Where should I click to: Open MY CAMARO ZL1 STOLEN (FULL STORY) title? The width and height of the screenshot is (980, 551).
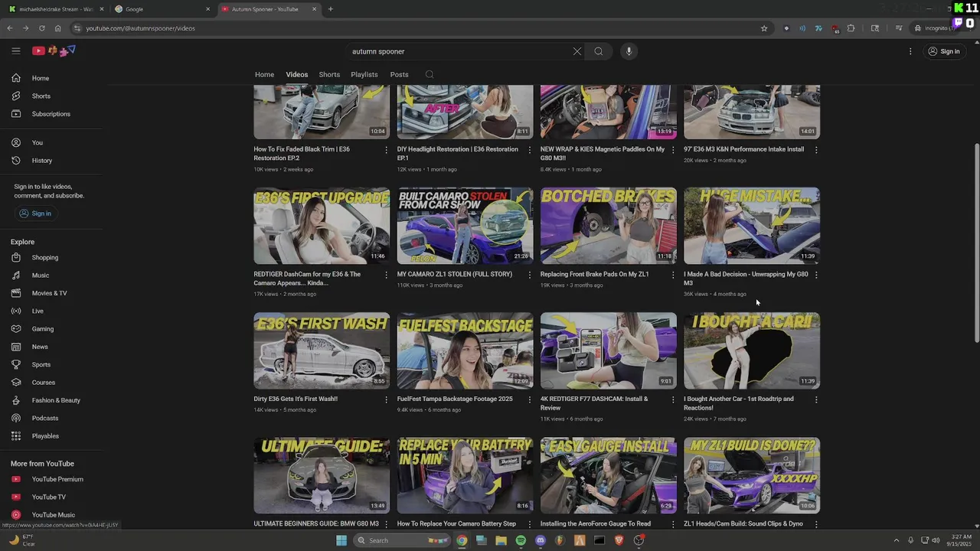point(455,274)
